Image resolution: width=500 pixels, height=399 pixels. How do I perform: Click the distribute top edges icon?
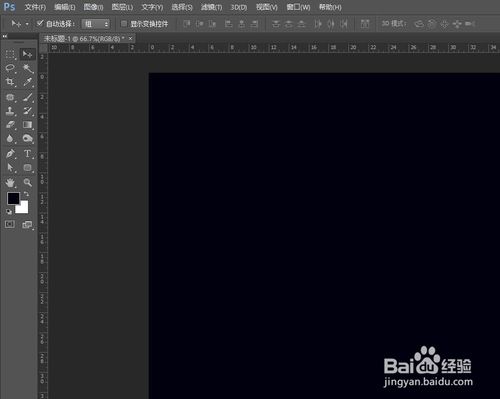tap(276, 24)
